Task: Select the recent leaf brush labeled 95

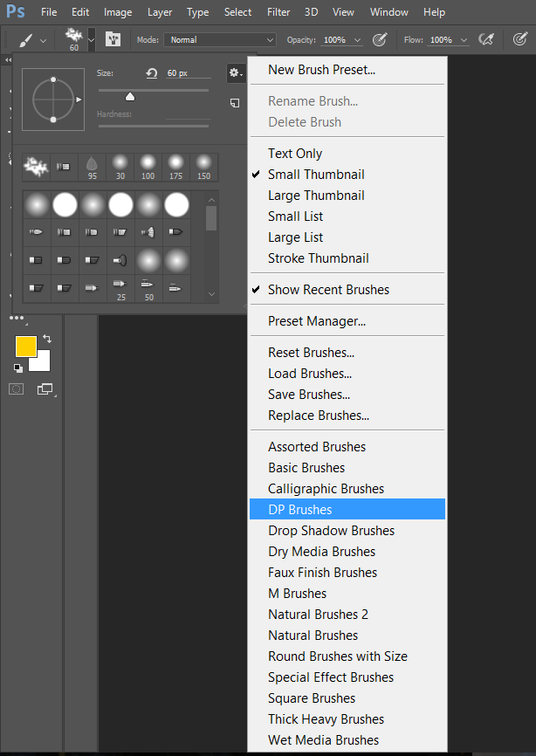Action: coord(92,167)
